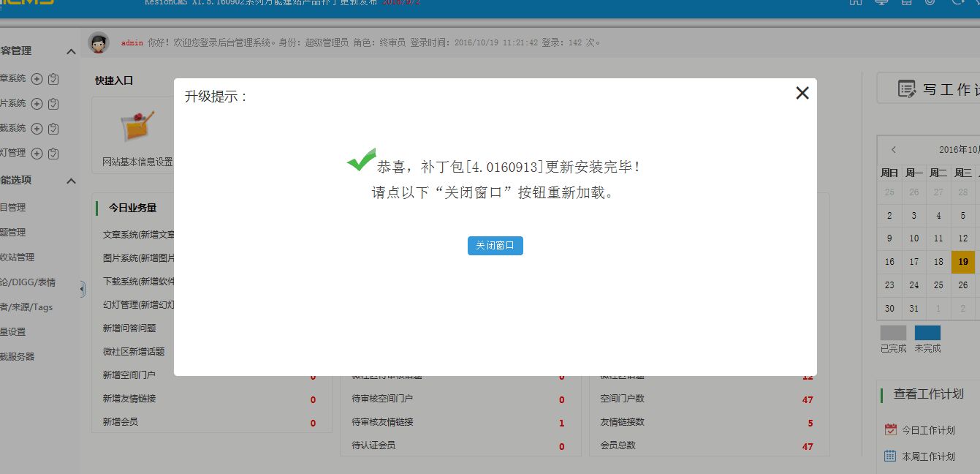Click the blue 未完成 legend swatch
The image size is (980, 474).
[927, 334]
